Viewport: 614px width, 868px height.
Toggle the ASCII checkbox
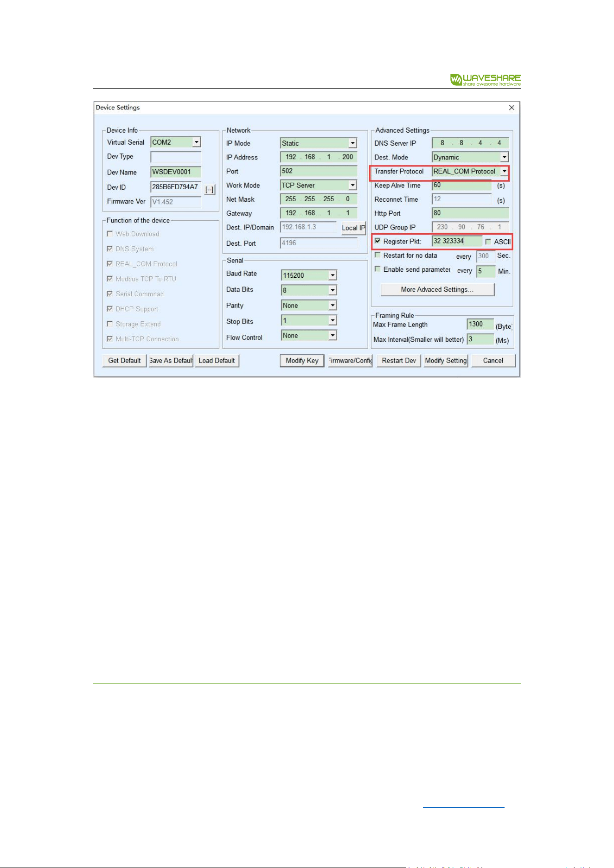pos(488,242)
